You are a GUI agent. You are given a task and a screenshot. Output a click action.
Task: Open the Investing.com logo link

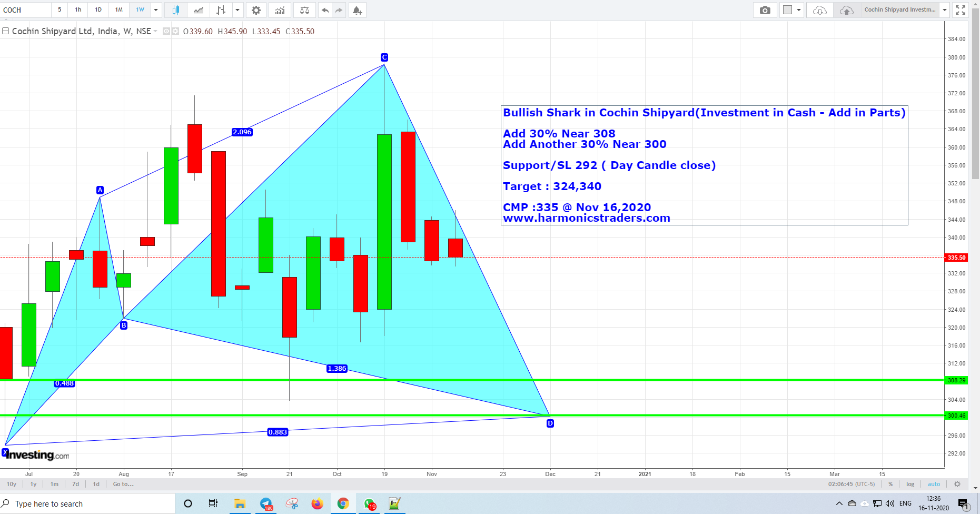click(34, 455)
